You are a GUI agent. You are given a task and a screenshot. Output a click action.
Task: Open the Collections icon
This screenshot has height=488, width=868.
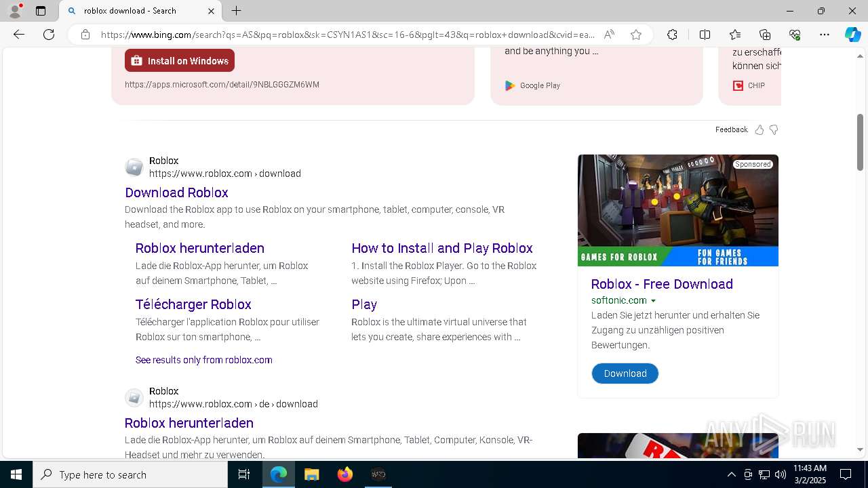pyautogui.click(x=765, y=35)
